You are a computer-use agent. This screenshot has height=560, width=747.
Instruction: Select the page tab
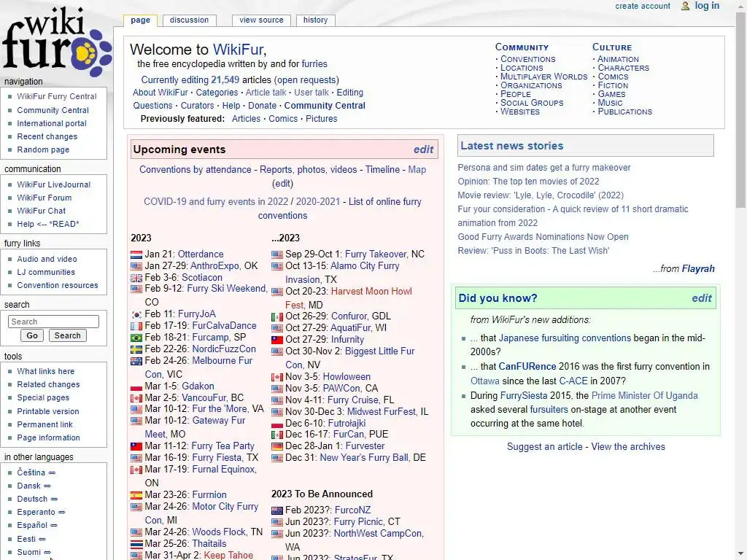[x=140, y=20]
